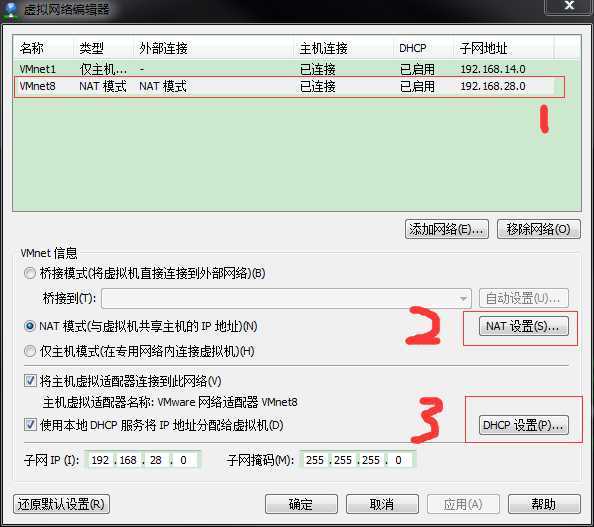The image size is (594, 527).
Task: Sort by the 名称 column header
Action: [43, 48]
